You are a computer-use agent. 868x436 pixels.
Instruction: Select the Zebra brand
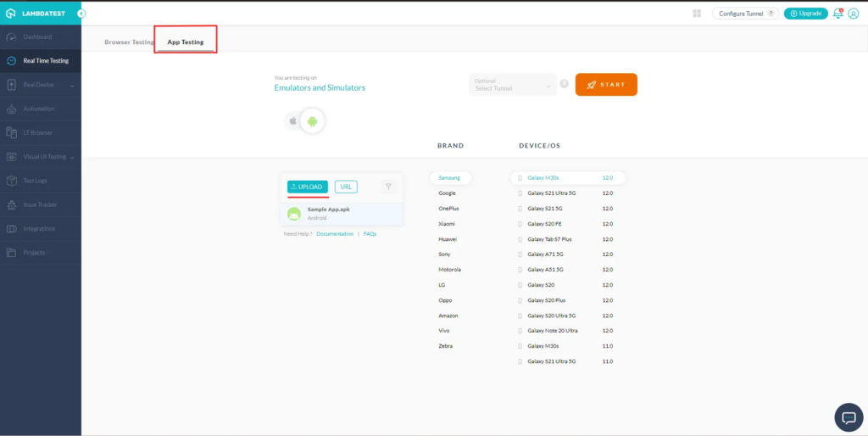[x=445, y=346]
